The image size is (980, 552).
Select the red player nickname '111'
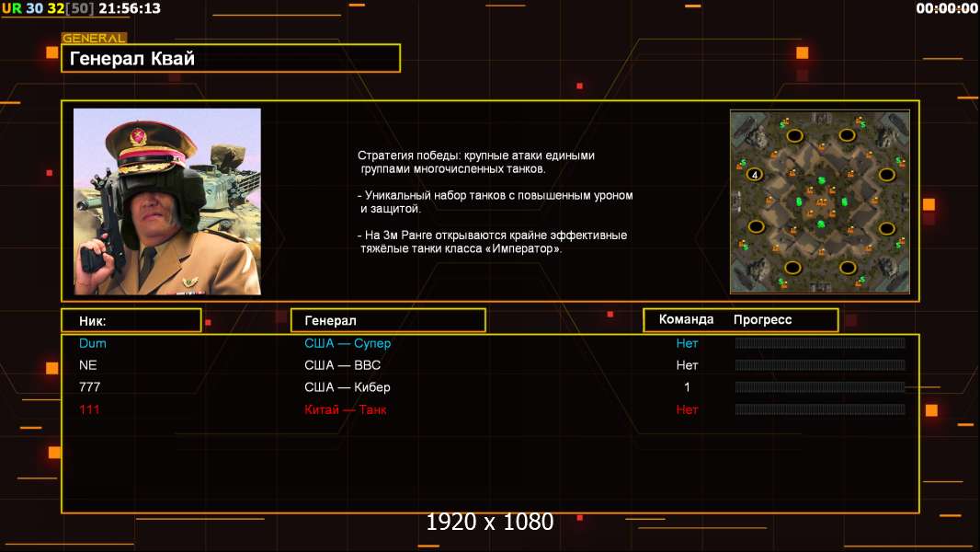coord(89,409)
